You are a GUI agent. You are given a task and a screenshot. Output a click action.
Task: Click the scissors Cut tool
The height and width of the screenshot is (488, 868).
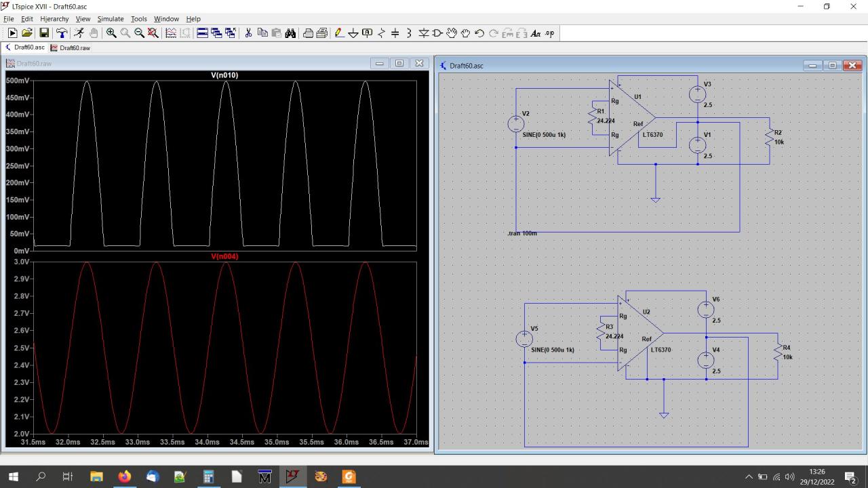[248, 33]
